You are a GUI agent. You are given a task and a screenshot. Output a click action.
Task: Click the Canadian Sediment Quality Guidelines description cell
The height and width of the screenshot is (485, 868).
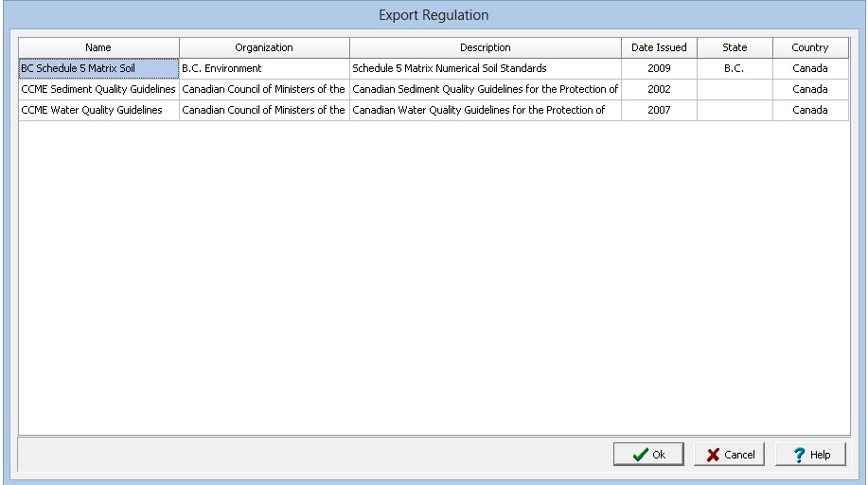[485, 89]
